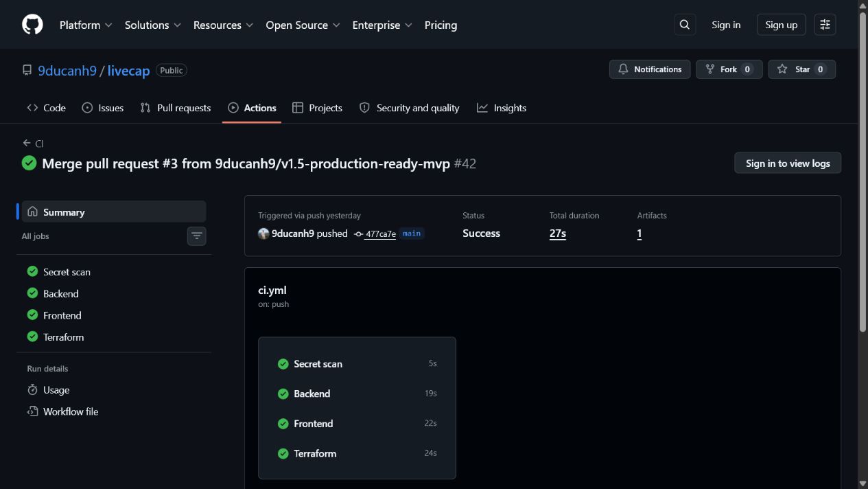Open commit 477ca7e
The height and width of the screenshot is (489, 868).
click(381, 234)
